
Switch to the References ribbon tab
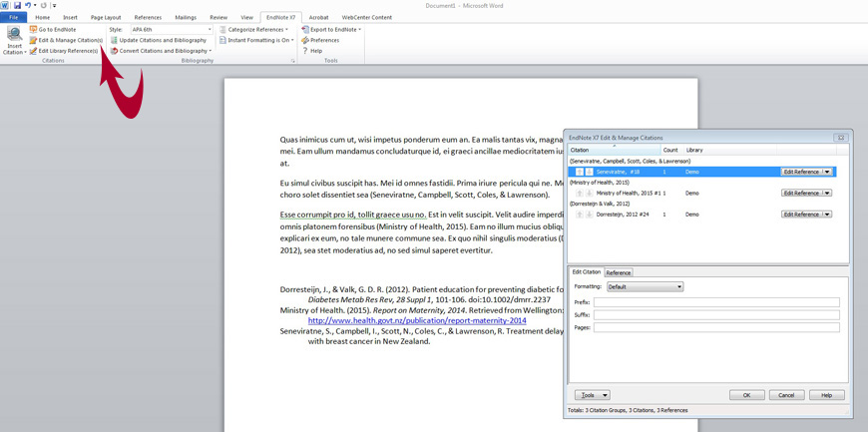click(148, 17)
